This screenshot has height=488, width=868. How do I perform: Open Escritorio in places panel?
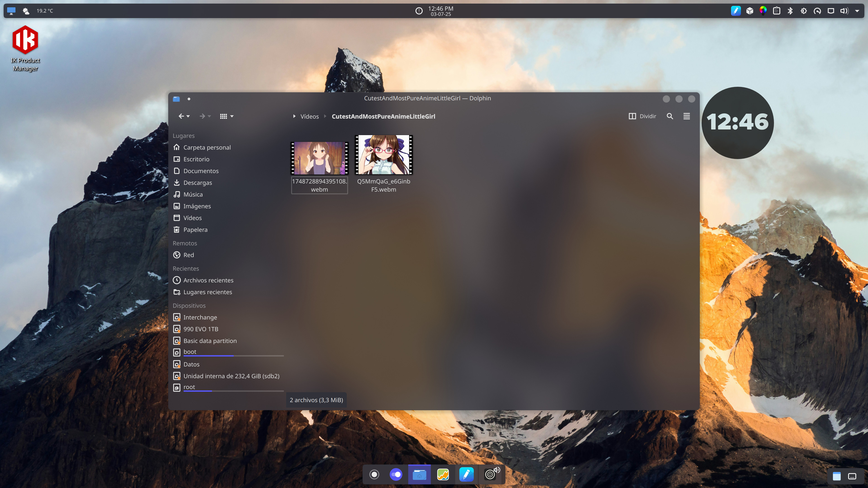coord(228,159)
